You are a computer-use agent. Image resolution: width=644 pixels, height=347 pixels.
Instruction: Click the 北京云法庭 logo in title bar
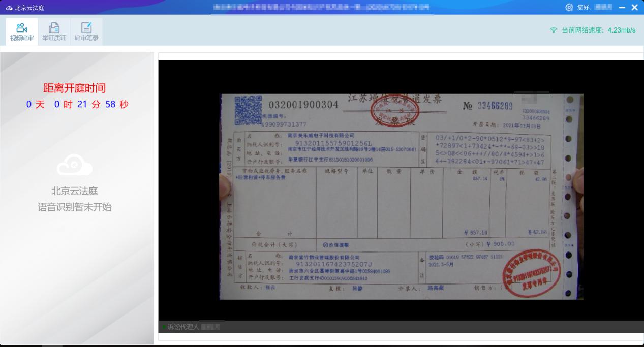pyautogui.click(x=25, y=8)
